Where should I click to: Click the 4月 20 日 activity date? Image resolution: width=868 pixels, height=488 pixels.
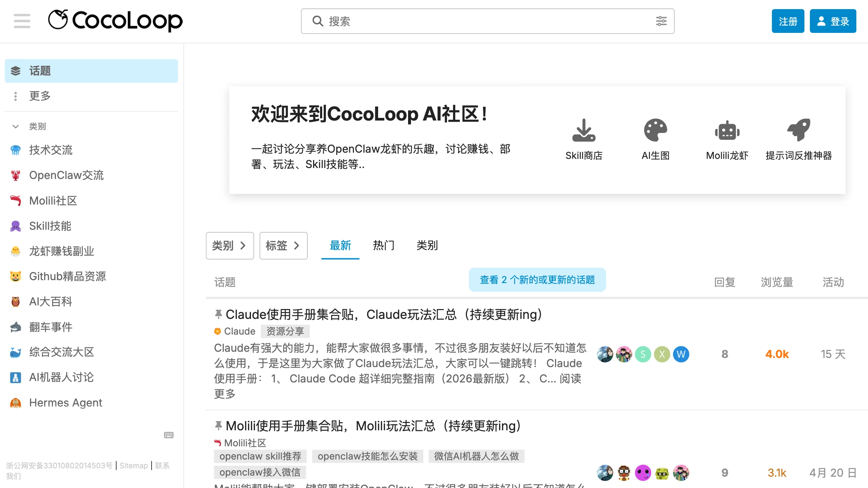[833, 473]
